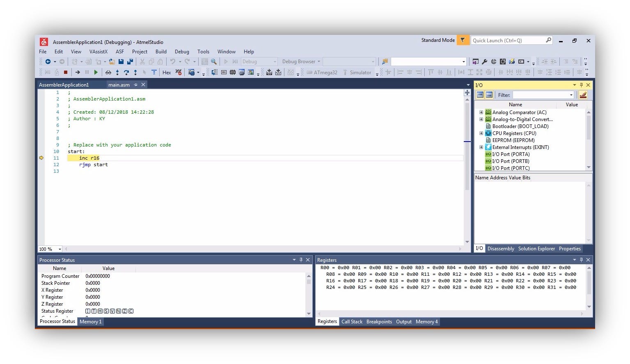
Task: Click the lightning bolt icon in the toolbar
Action: click(x=512, y=62)
